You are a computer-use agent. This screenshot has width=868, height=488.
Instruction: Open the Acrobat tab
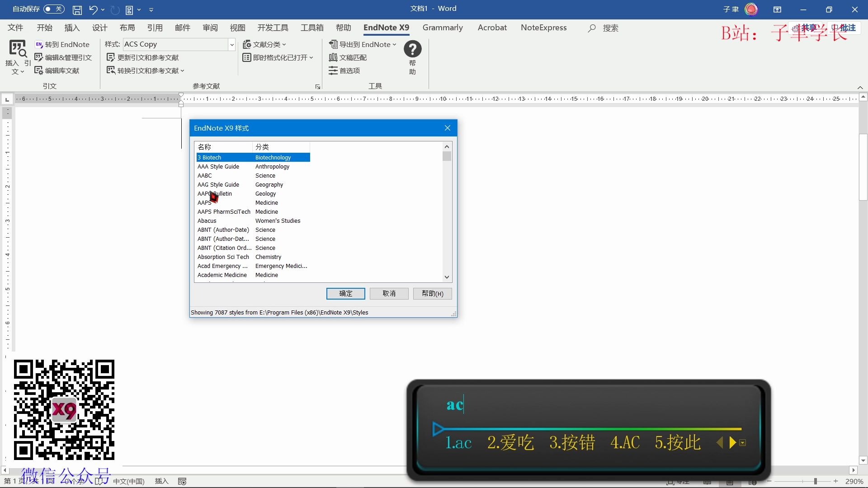tap(492, 28)
